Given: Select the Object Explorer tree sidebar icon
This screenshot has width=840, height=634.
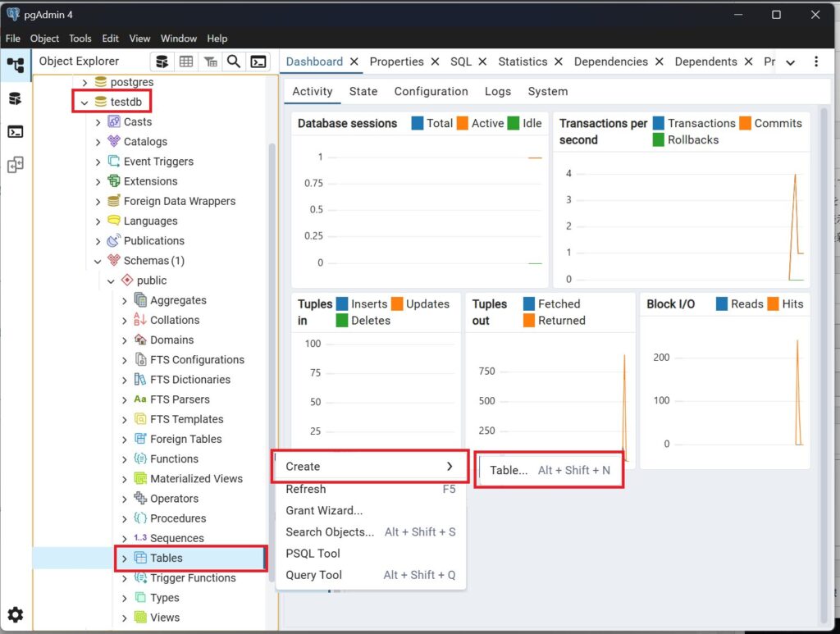Looking at the screenshot, I should [15, 66].
